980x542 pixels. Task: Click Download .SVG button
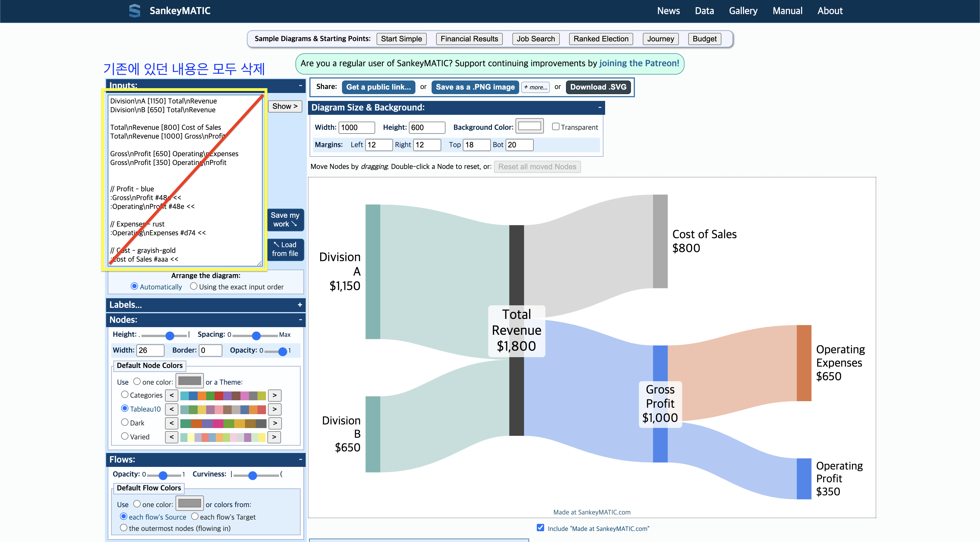[598, 87]
